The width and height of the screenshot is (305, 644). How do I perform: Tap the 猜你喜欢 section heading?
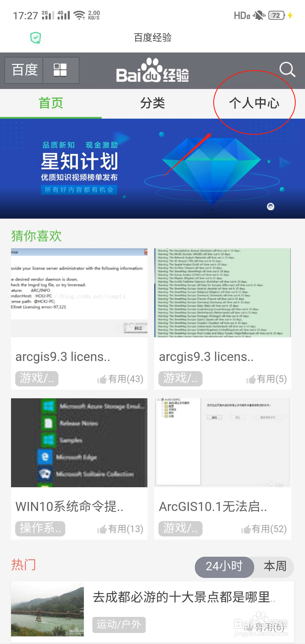tap(36, 236)
